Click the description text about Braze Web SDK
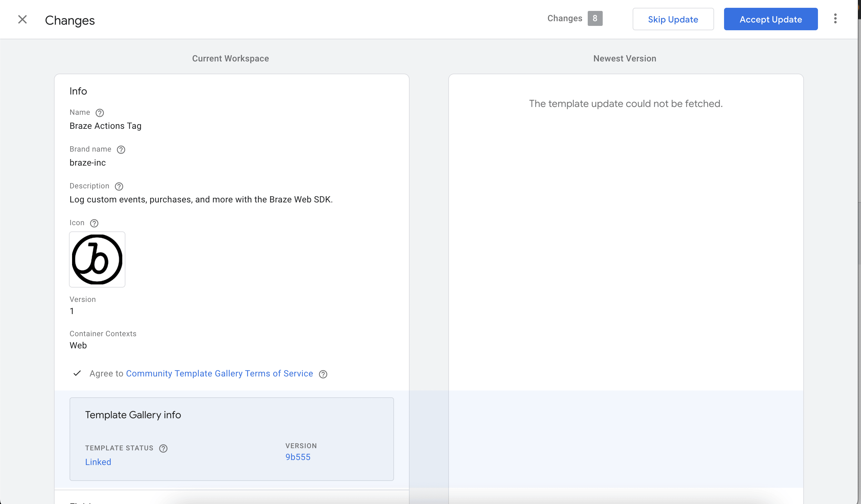This screenshot has height=504, width=861. point(201,200)
